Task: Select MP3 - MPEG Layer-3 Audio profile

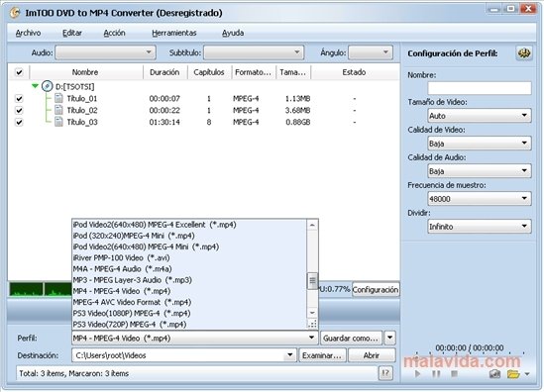Action: pos(189,280)
